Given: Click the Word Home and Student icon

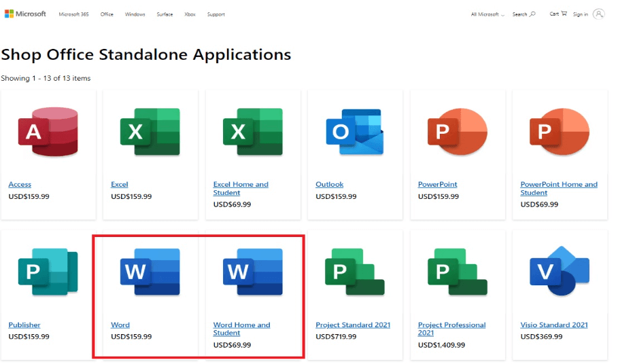Looking at the screenshot, I should [253, 272].
